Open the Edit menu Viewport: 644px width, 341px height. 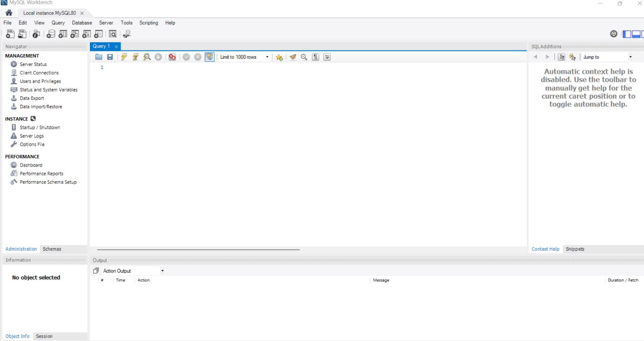tap(23, 23)
